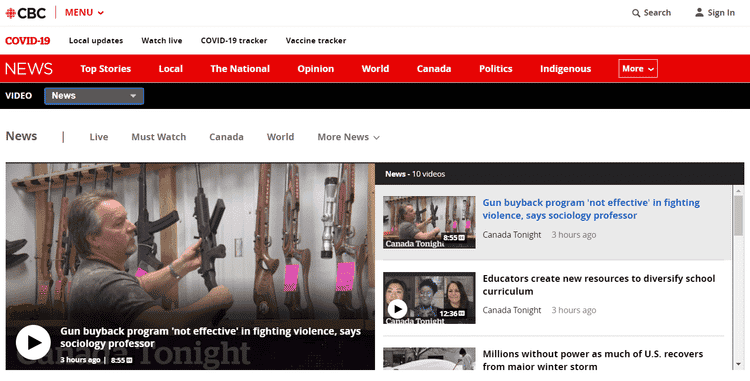Click the scrollbar down arrow in playlist
This screenshot has height=381, width=750.
click(739, 364)
